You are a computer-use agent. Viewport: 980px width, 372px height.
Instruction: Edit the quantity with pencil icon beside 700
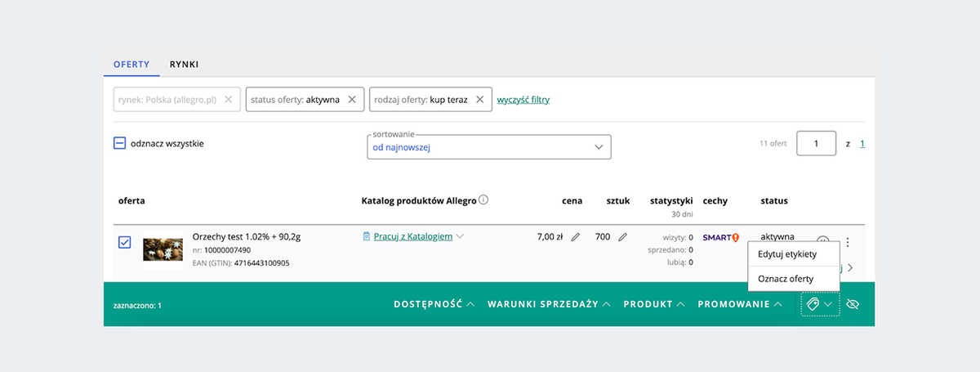click(622, 237)
